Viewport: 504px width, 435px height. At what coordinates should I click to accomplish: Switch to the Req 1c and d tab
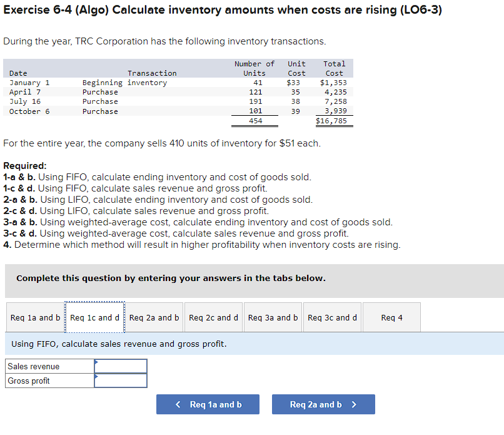click(x=94, y=317)
